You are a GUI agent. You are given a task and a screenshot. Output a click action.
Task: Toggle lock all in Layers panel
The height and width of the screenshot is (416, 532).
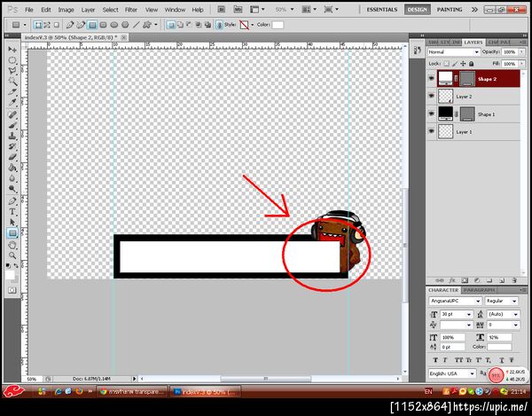tap(472, 64)
